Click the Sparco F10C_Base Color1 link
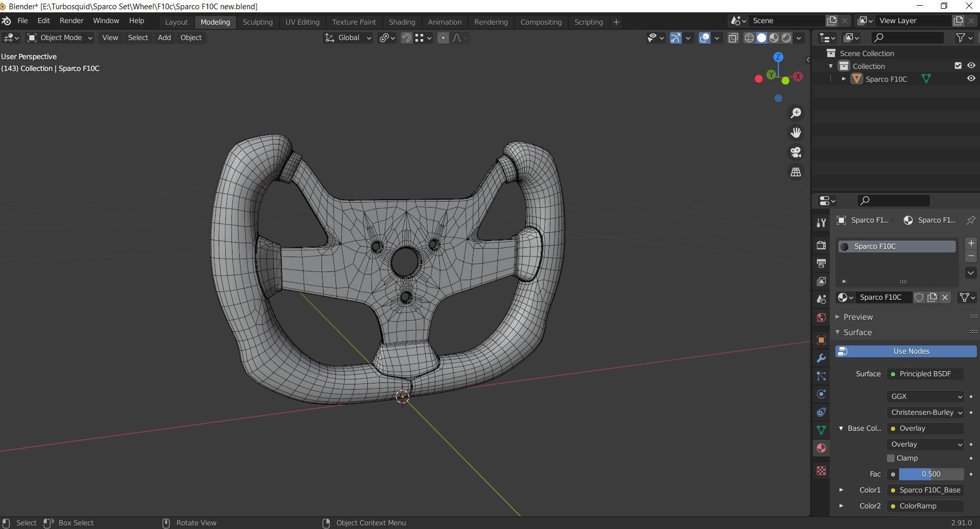 [925, 490]
